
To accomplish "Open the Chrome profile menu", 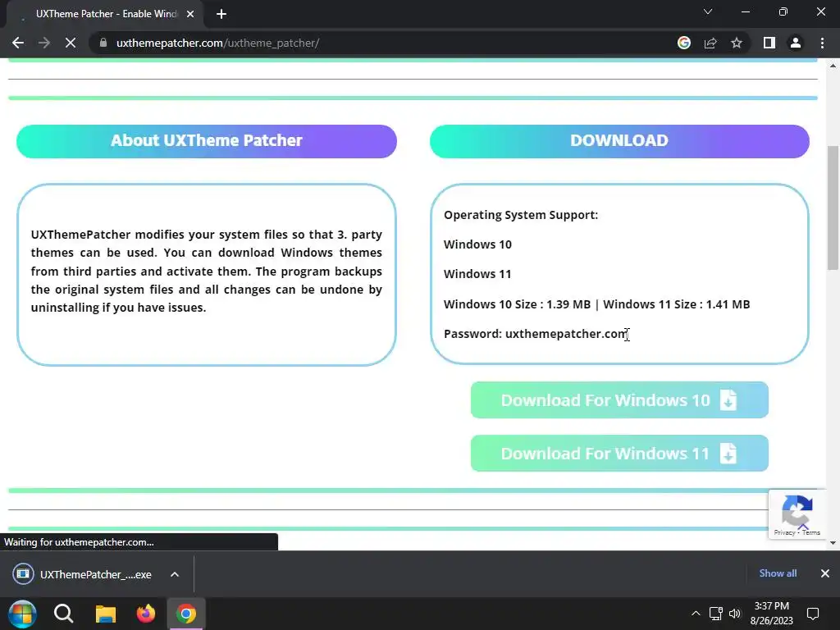I will (796, 43).
